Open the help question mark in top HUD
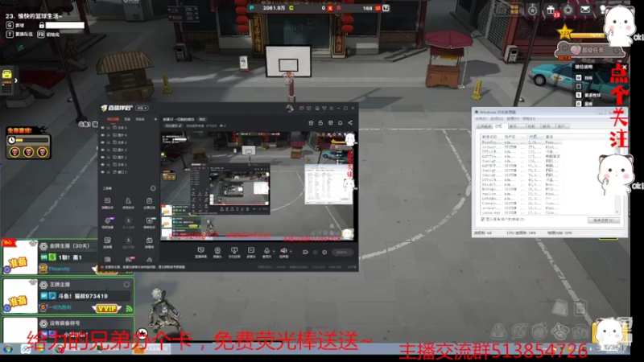644x362 pixels. [x=386, y=8]
